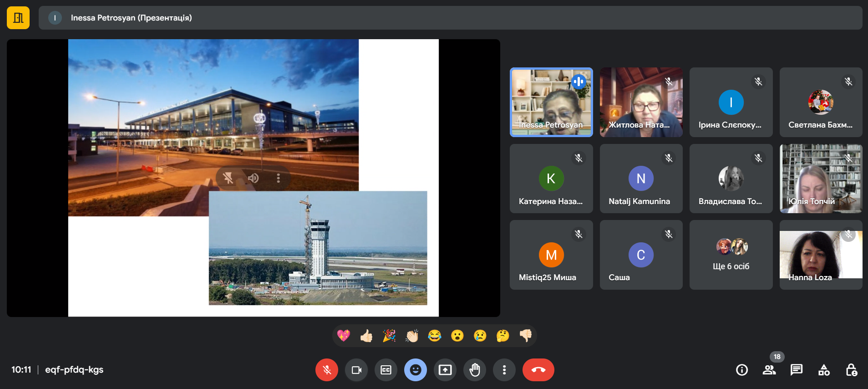Expand the 'Ще 6 осіб' participants tile

(x=731, y=255)
